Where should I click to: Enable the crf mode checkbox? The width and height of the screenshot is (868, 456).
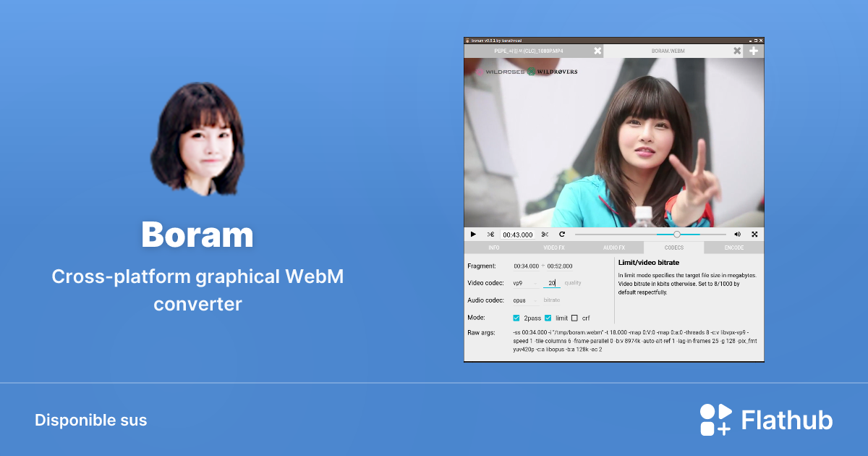[575, 318]
